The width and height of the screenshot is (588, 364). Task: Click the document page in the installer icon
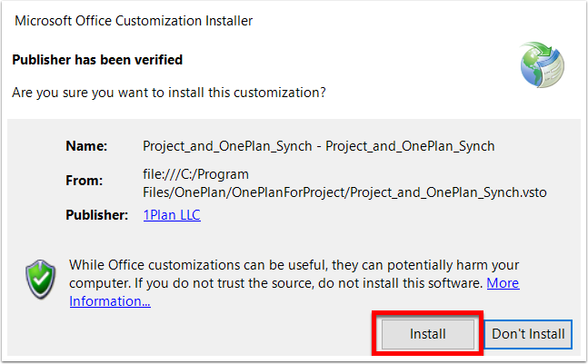[x=553, y=71]
